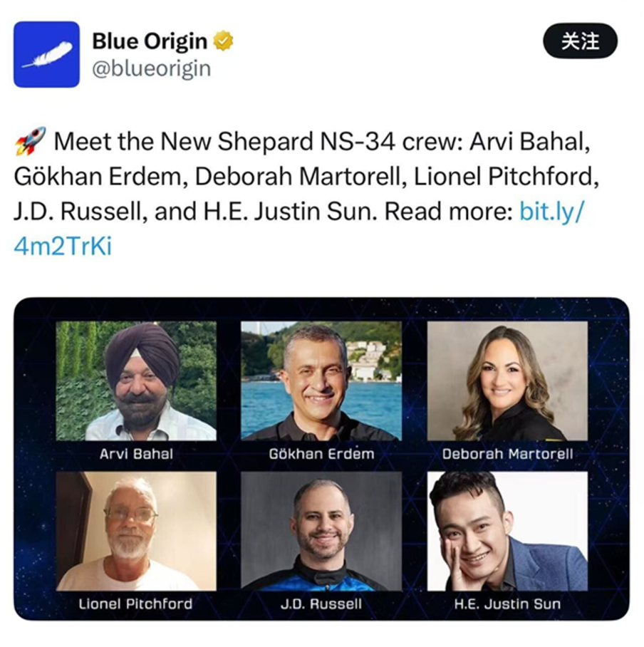This screenshot has width=644, height=647.
Task: Click the rocket emoji in the tweet
Action: 30,141
